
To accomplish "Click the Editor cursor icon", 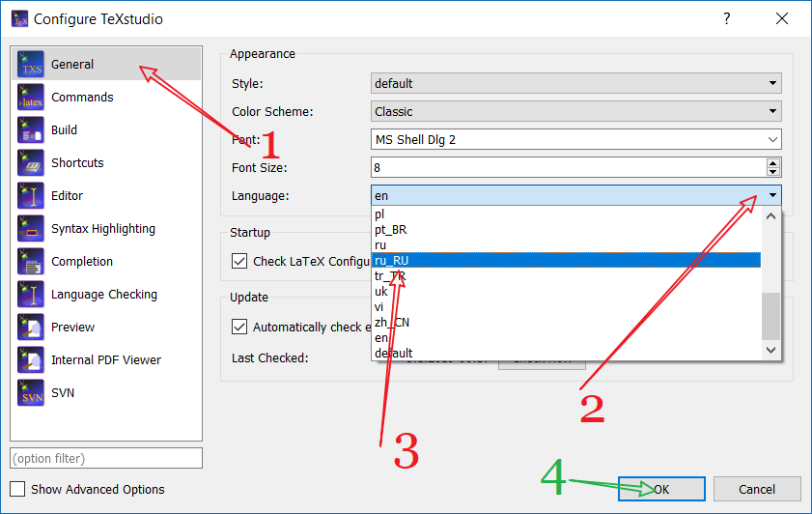I will pos(31,195).
